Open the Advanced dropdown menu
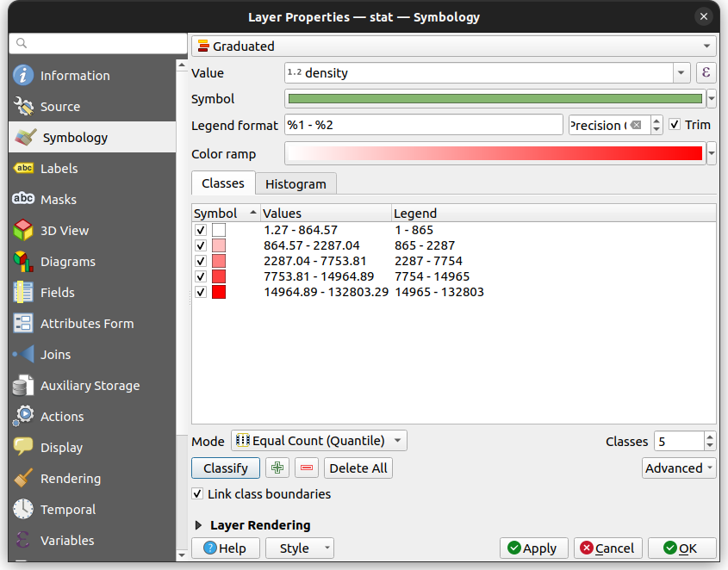Viewport: 728px width, 570px height. pos(679,468)
